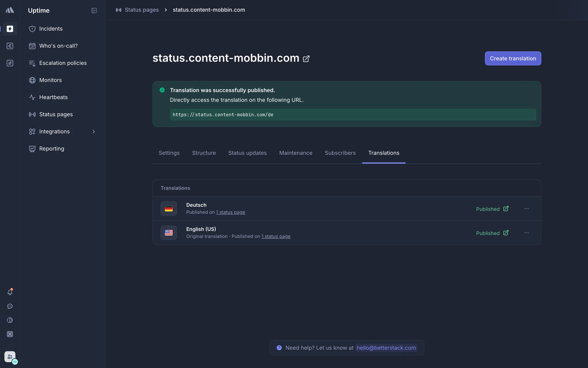588x368 pixels.
Task: Click the chat support bubble icon
Action: [10, 306]
